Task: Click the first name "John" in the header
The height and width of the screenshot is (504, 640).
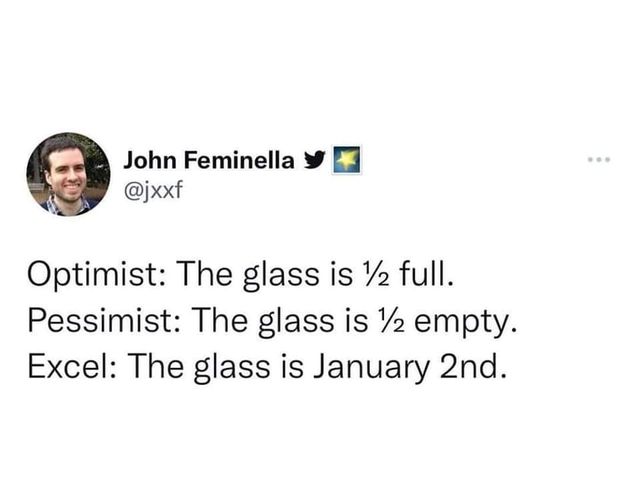Action: tap(150, 160)
